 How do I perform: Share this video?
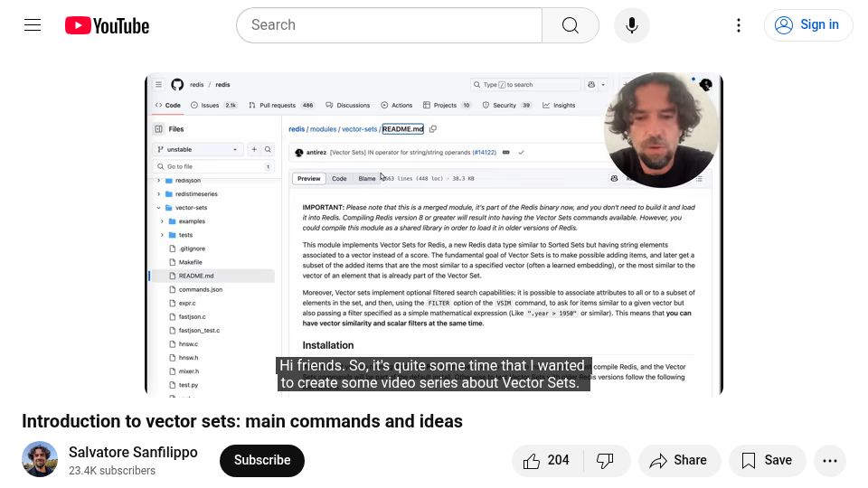[679, 460]
